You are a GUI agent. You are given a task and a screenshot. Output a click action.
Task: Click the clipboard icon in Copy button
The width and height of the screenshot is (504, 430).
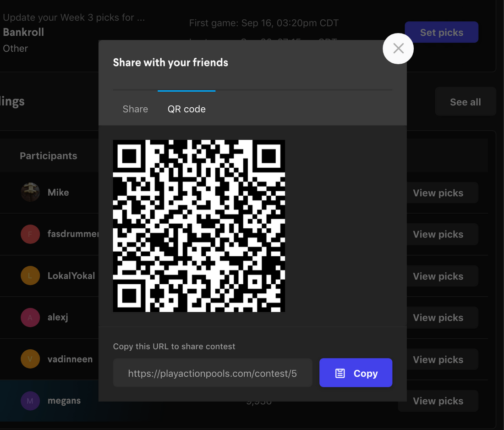(340, 373)
